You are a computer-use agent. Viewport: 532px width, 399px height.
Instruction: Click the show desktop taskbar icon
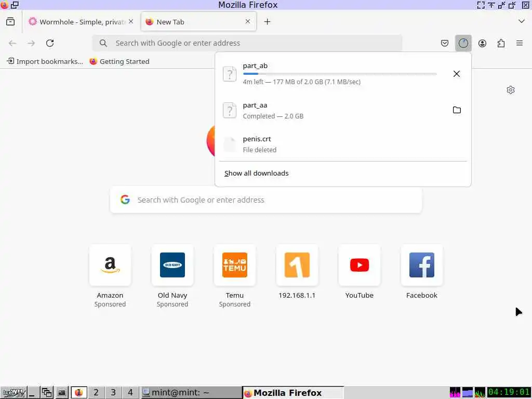[x=32, y=393]
